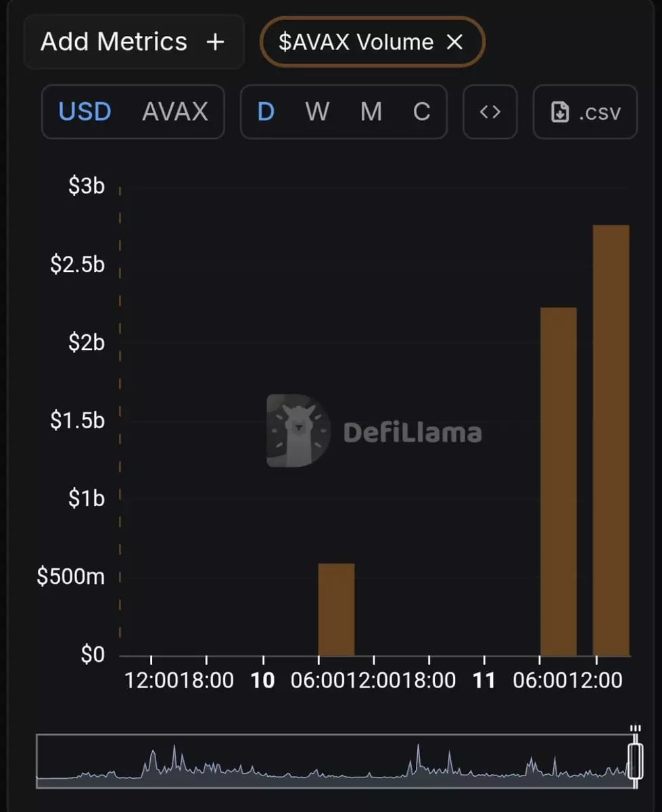Select monthly interval M
This screenshot has width=662, height=812.
(x=371, y=112)
